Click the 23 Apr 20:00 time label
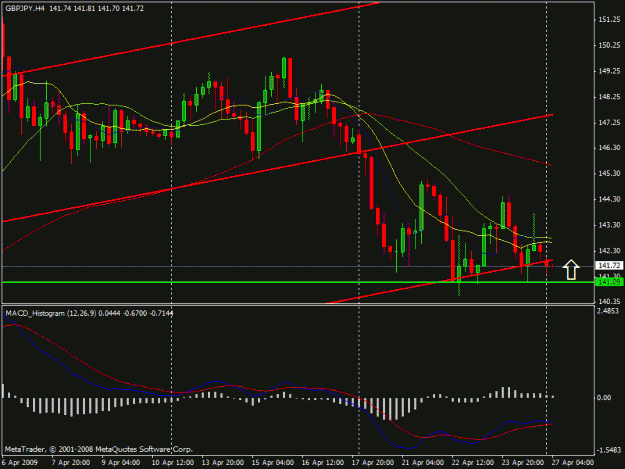Screen dimensions: 625x469 (523, 463)
